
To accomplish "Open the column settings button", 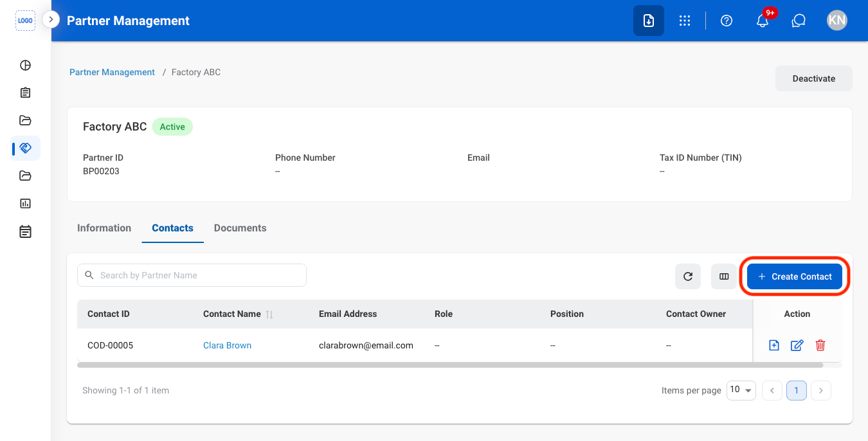I will 724,276.
